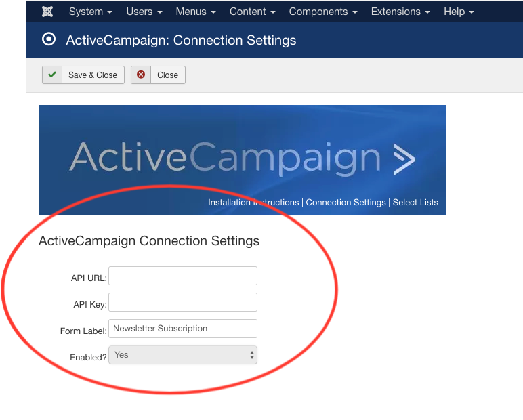Open the Content menu
Image resolution: width=523 pixels, height=420 pixels.
click(x=253, y=12)
